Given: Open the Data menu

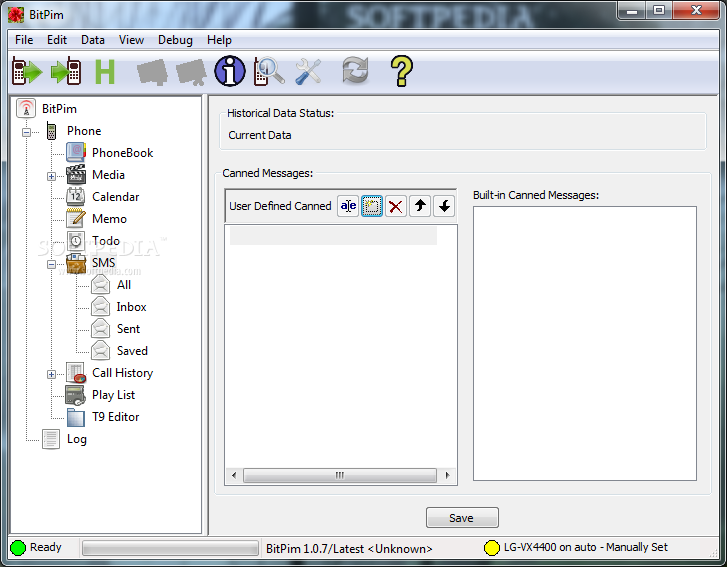Looking at the screenshot, I should tap(93, 40).
